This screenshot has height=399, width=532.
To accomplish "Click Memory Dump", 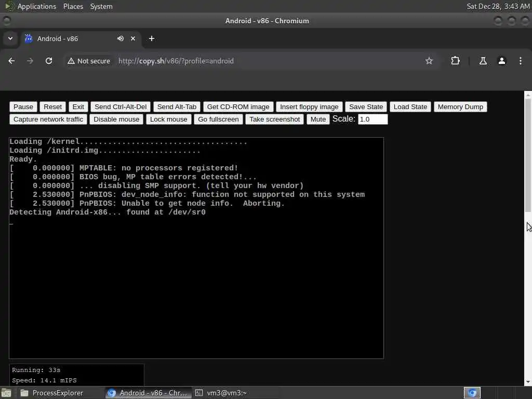I will [460, 107].
